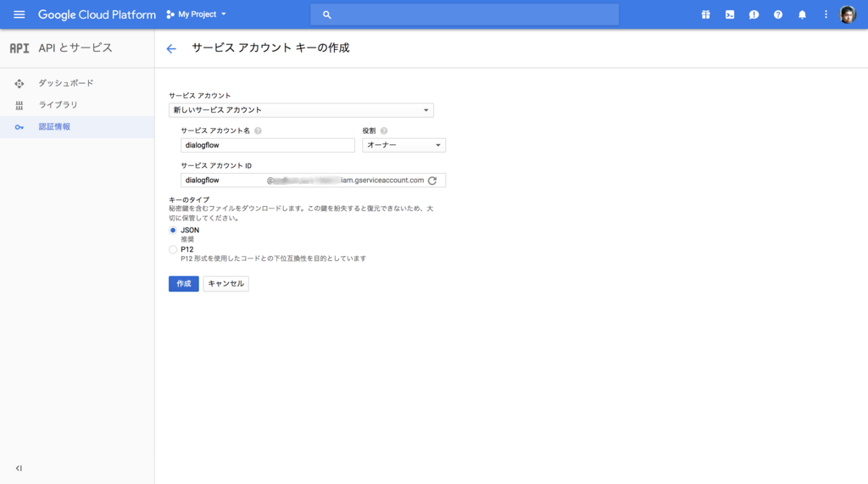
Task: Click the search magnifier icon
Action: pos(326,15)
